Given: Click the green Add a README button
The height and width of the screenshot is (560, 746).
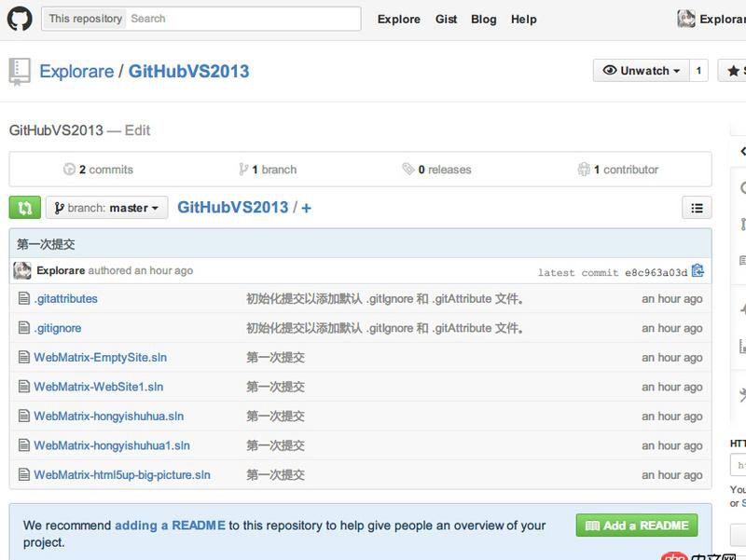Looking at the screenshot, I should [637, 526].
